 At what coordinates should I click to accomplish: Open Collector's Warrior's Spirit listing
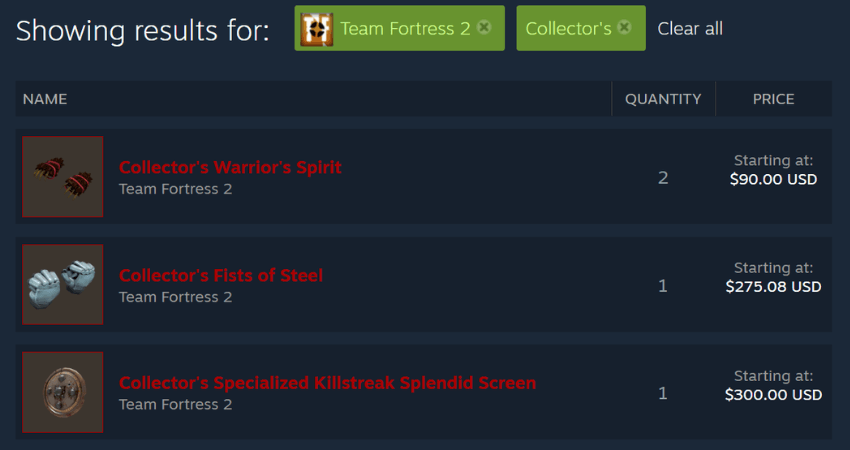click(230, 167)
